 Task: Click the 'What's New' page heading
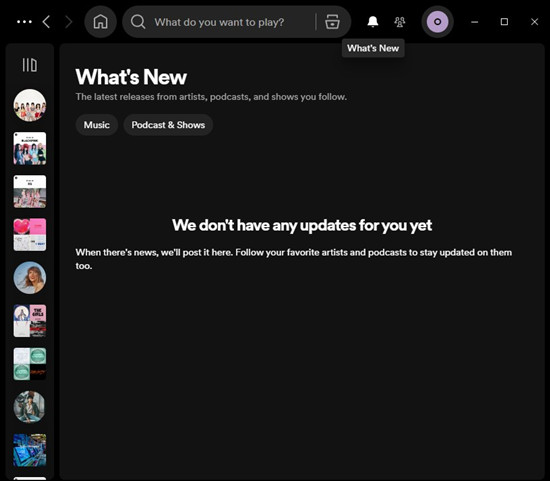click(131, 77)
